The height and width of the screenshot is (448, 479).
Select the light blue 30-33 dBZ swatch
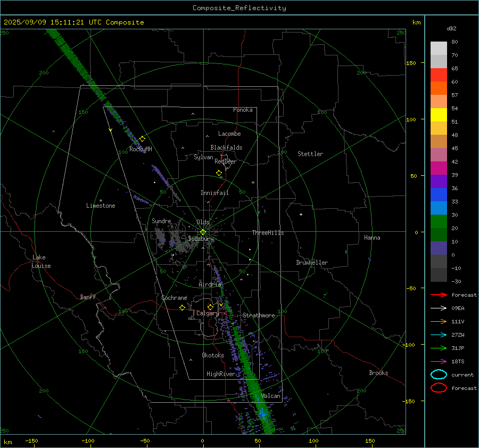[439, 208]
